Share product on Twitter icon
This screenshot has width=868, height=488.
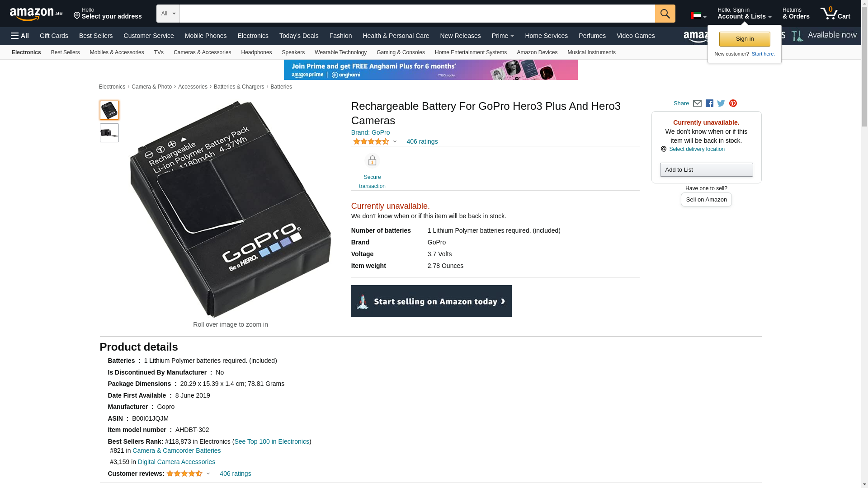721,103
